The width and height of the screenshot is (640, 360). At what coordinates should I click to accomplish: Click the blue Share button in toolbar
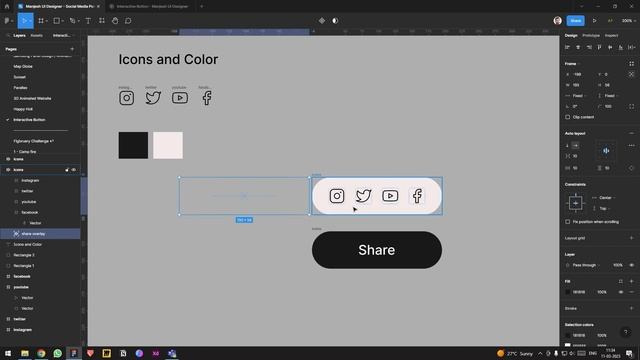(x=576, y=21)
